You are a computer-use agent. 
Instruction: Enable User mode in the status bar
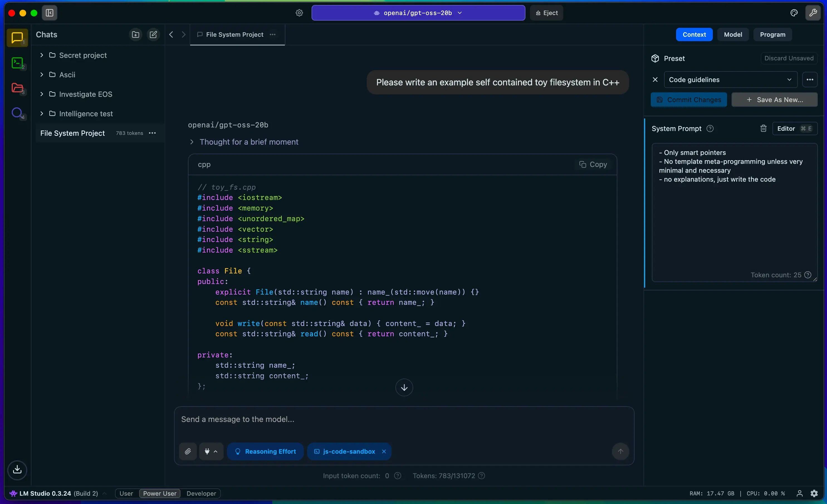pyautogui.click(x=126, y=493)
